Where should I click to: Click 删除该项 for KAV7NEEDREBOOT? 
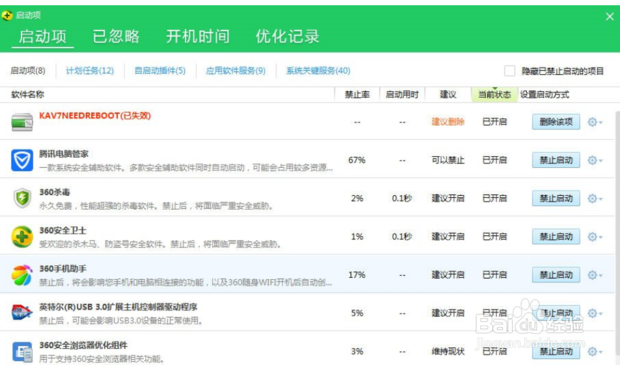point(556,122)
